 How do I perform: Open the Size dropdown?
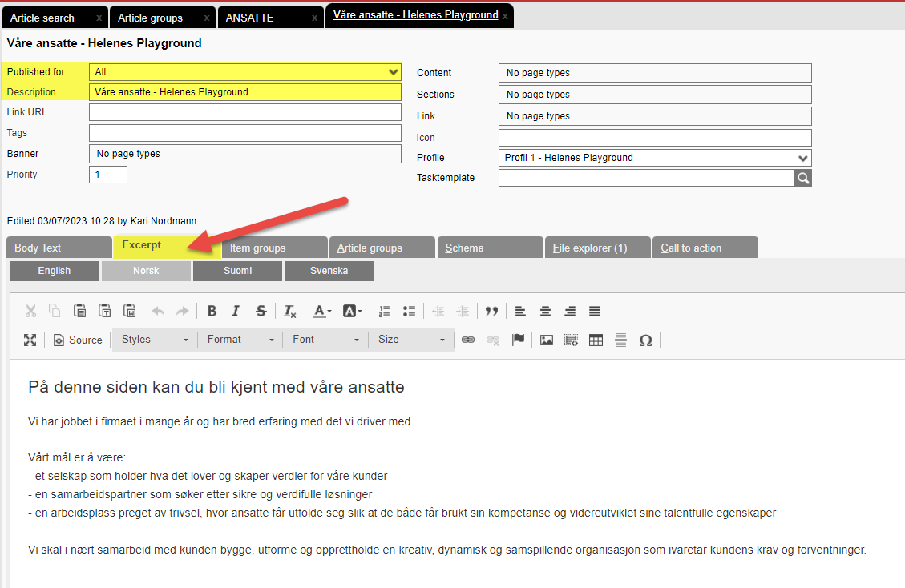point(411,340)
